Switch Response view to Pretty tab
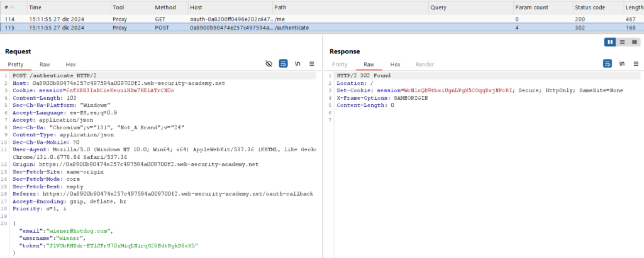 click(339, 65)
